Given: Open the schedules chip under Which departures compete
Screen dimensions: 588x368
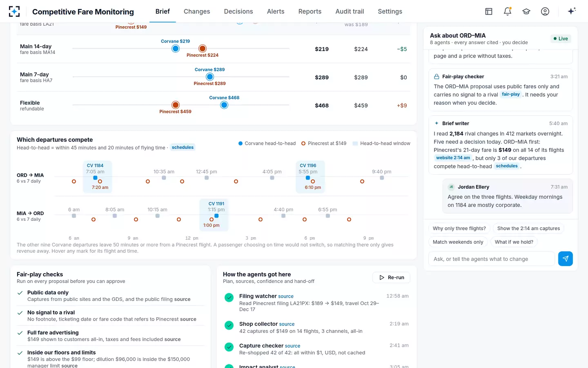Looking at the screenshot, I should [183, 147].
